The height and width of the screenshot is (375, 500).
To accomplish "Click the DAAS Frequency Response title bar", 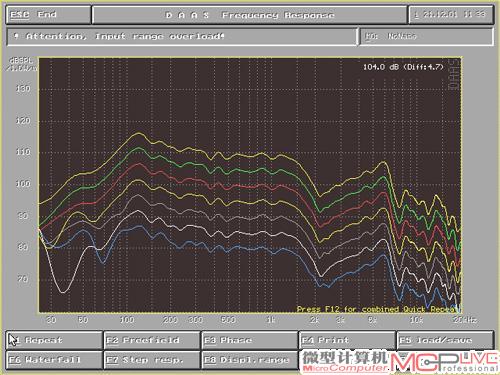I will point(250,15).
